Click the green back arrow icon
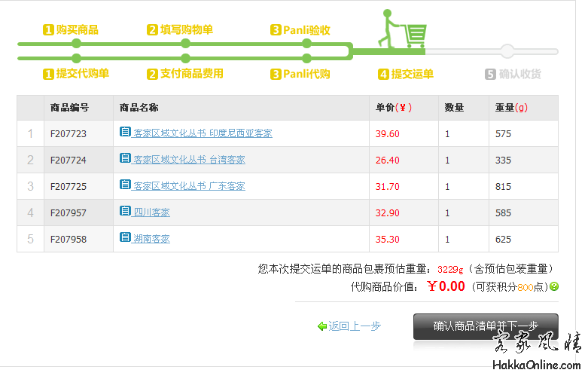This screenshot has width=588, height=376. click(322, 326)
